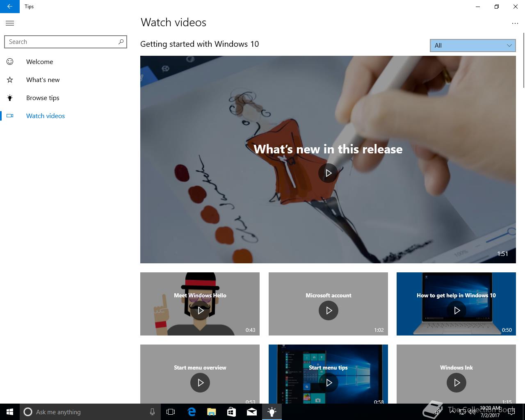This screenshot has height=420, width=525.
Task: Open the All filter dropdown
Action: pos(472,46)
